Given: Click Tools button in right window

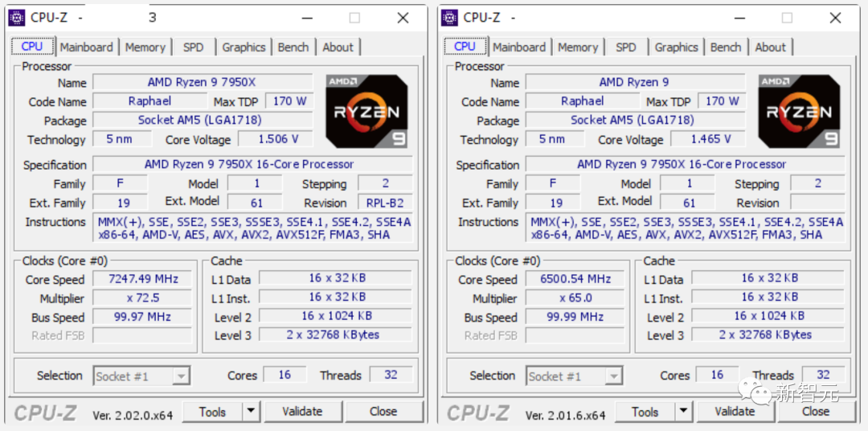Looking at the screenshot, I should (x=645, y=412).
